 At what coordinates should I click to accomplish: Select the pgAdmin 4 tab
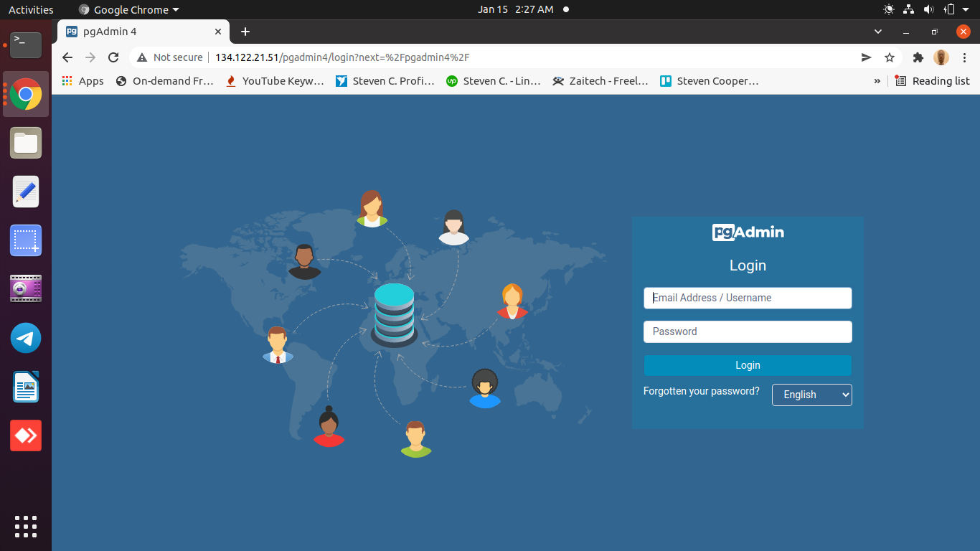pyautogui.click(x=143, y=32)
